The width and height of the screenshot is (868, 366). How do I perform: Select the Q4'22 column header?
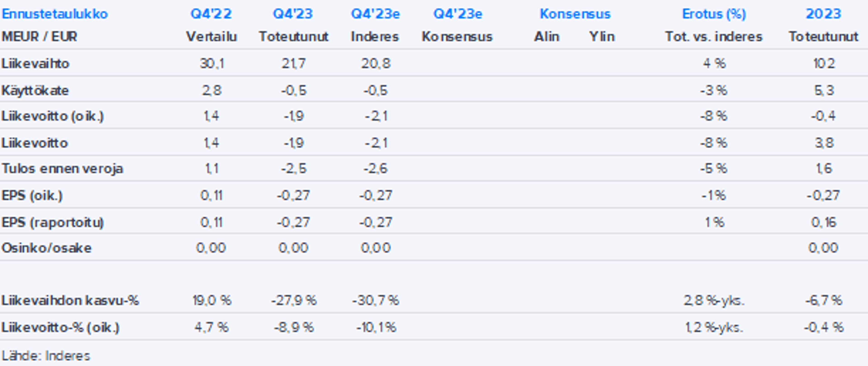211,14
